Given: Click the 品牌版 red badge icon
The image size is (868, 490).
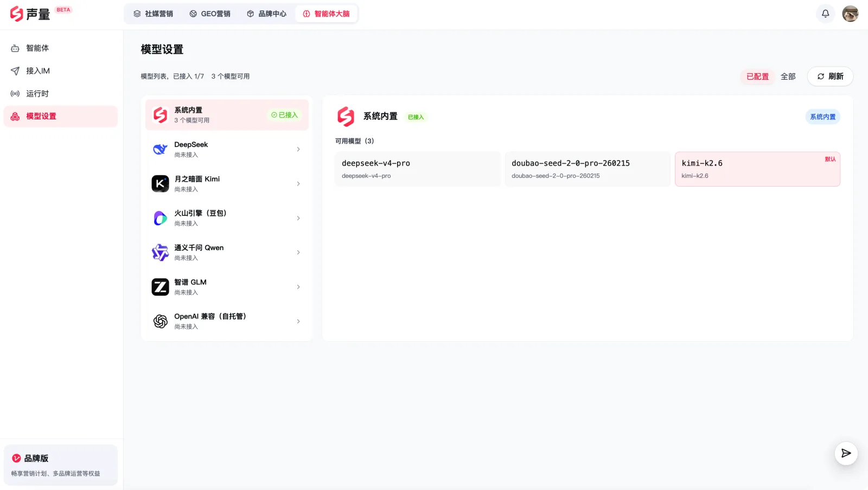Looking at the screenshot, I should click(x=16, y=459).
